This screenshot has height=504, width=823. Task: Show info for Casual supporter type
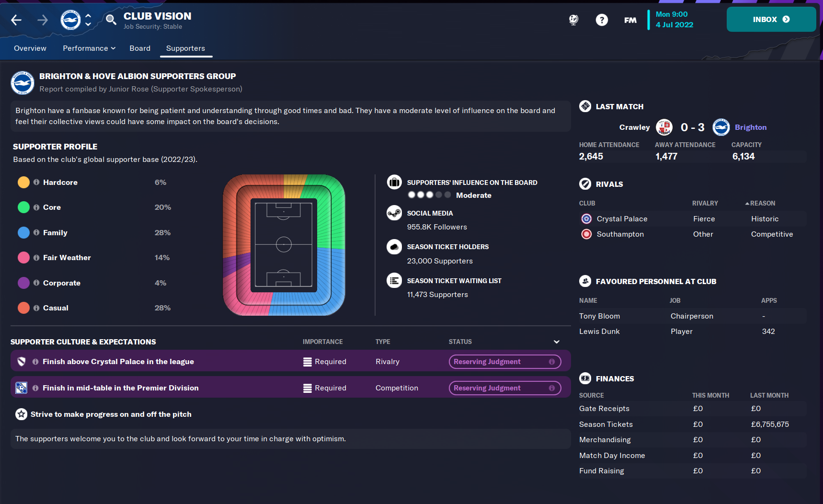(x=36, y=308)
